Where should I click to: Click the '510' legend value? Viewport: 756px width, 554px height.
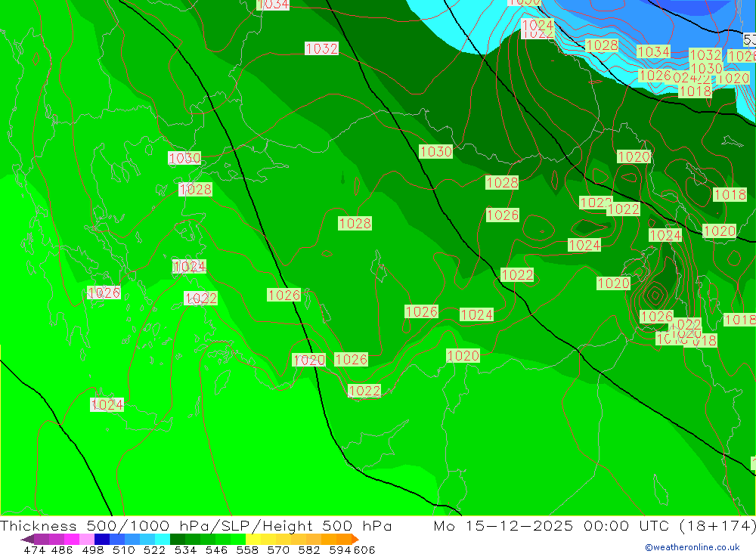coord(124,549)
